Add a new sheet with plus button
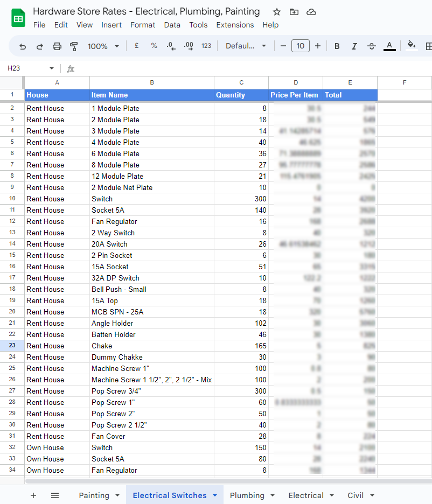 point(33,495)
